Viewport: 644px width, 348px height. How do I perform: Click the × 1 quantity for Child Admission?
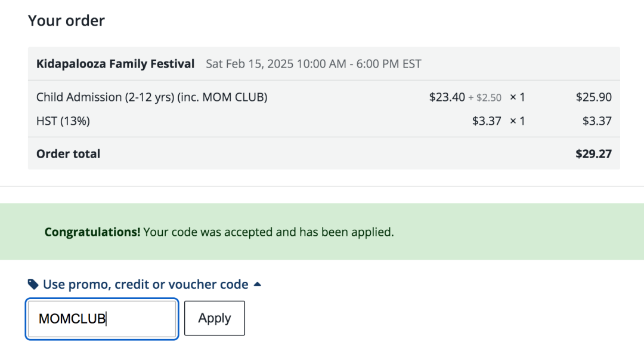517,97
